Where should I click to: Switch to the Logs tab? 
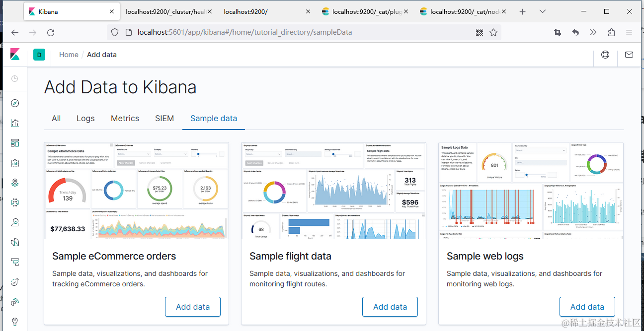85,119
